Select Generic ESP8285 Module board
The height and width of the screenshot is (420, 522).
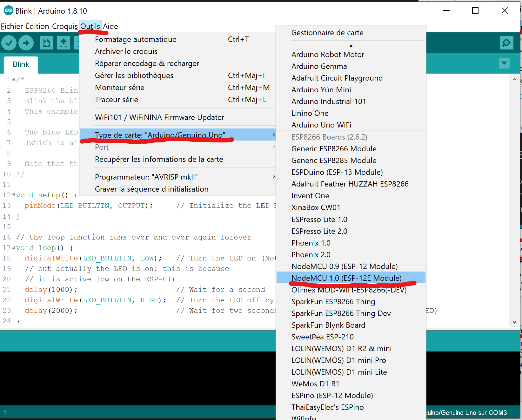[351, 161]
